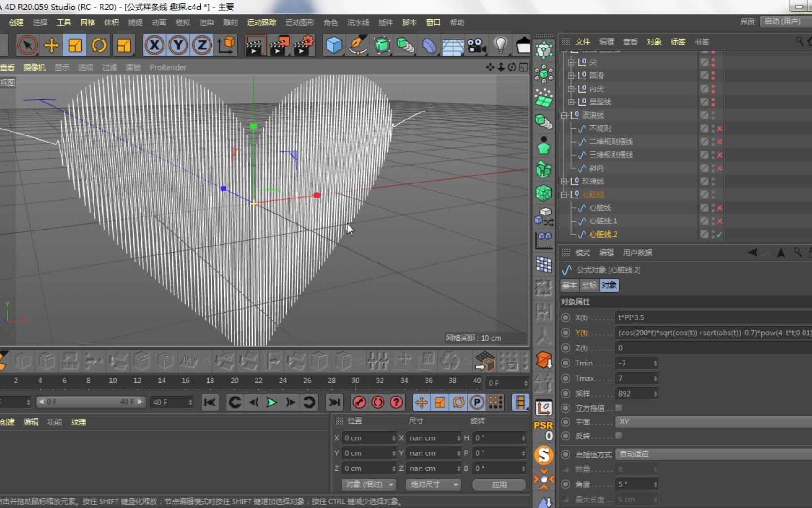Add a Camera object
The image size is (812, 508).
pyautogui.click(x=476, y=46)
